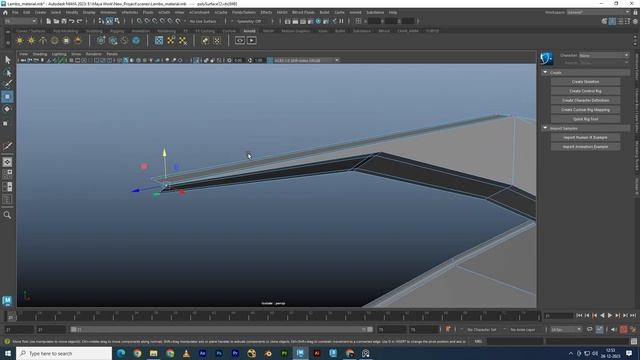Viewport: 640px width, 360px height.
Task: Click the Create Custom Rig Mapping button
Action: click(x=585, y=110)
